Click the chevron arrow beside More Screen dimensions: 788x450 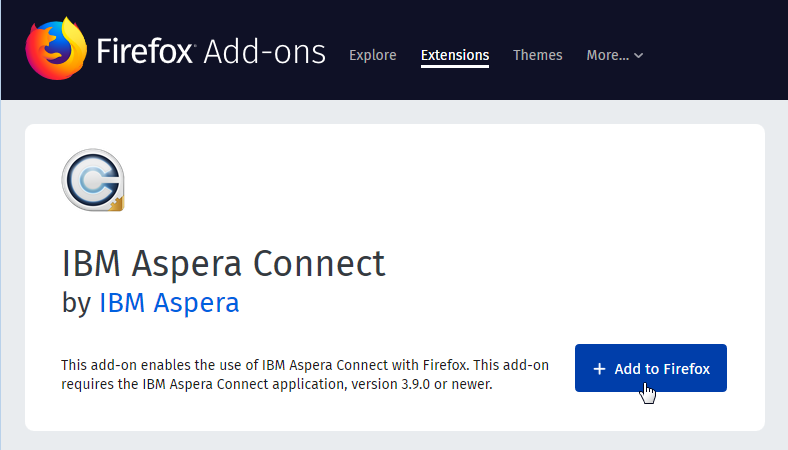639,56
